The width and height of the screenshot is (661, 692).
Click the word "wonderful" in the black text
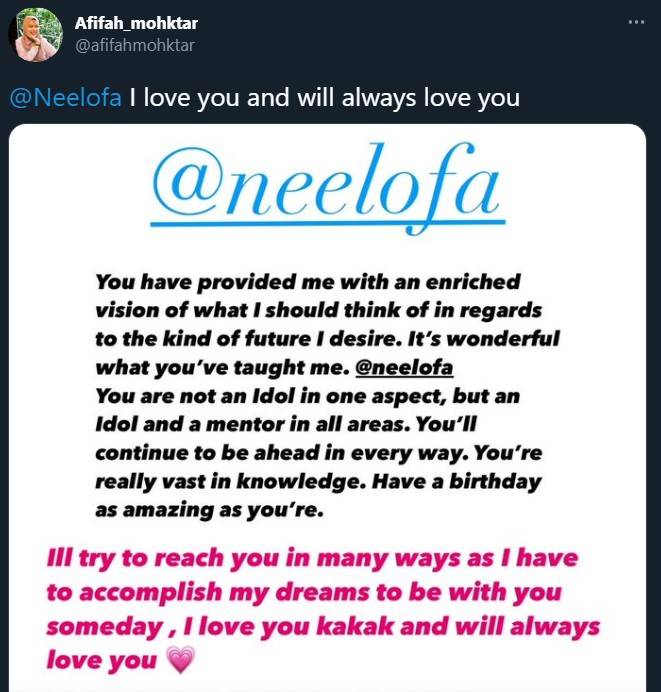point(502,339)
